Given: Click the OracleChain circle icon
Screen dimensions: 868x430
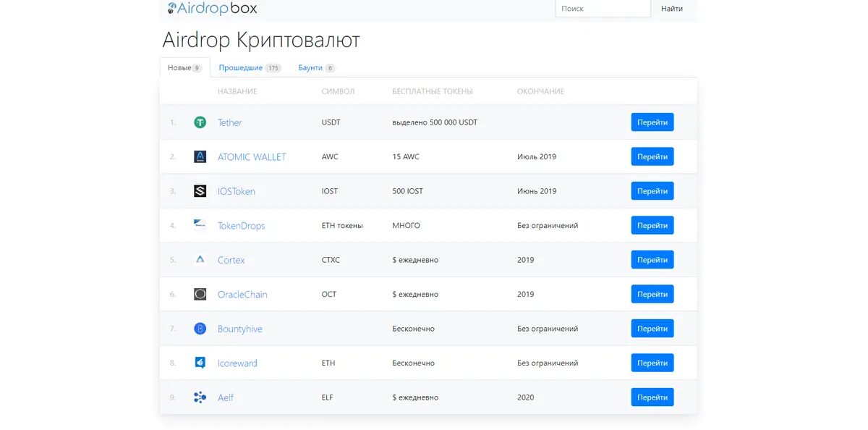Looking at the screenshot, I should pyautogui.click(x=200, y=294).
